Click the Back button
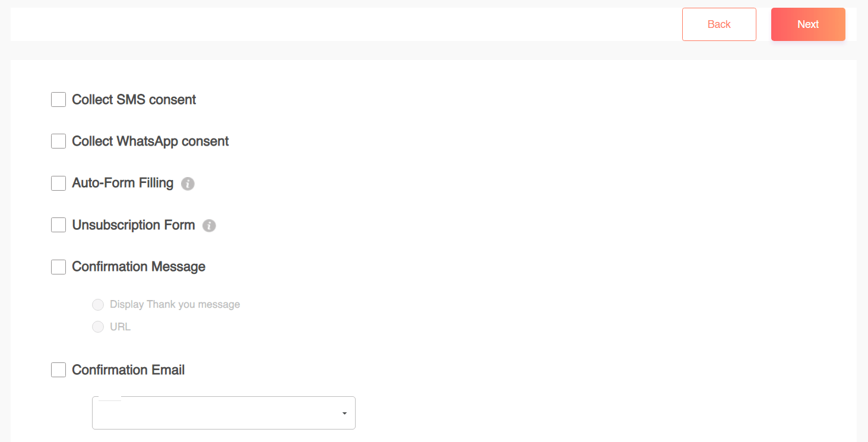 [719, 24]
